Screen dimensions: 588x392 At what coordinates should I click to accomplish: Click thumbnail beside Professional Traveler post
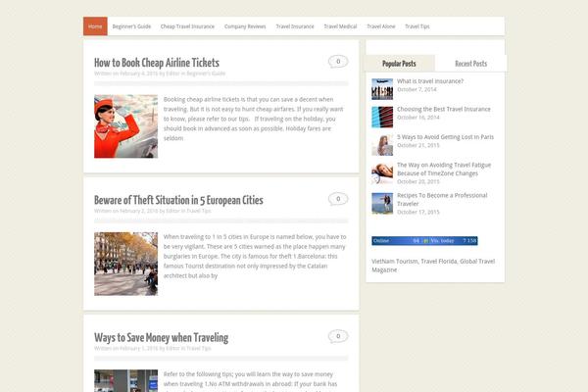click(382, 203)
